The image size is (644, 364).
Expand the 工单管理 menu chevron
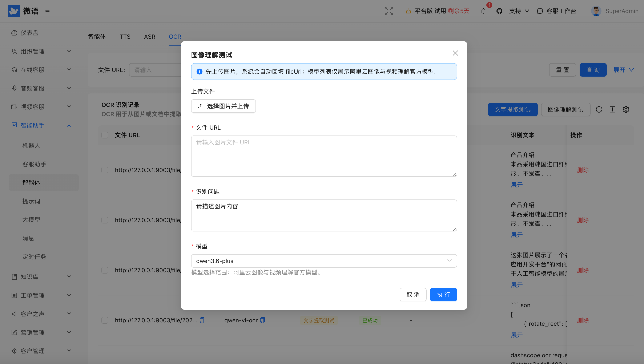point(69,295)
